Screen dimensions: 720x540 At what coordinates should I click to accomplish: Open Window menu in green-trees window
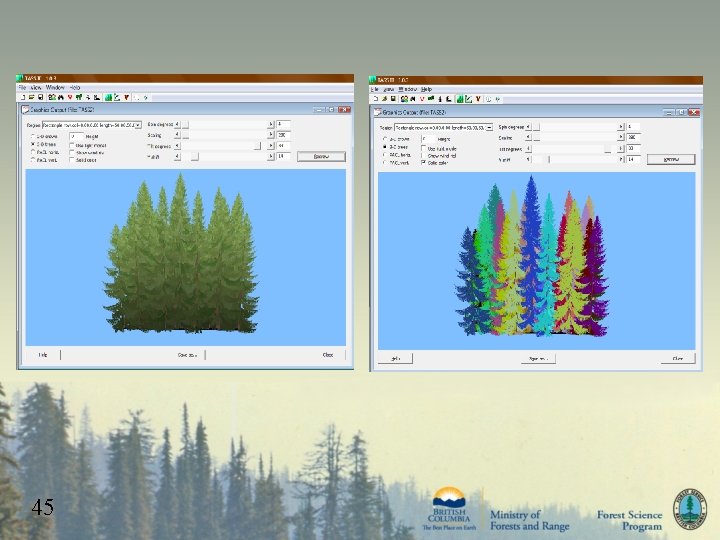55,87
